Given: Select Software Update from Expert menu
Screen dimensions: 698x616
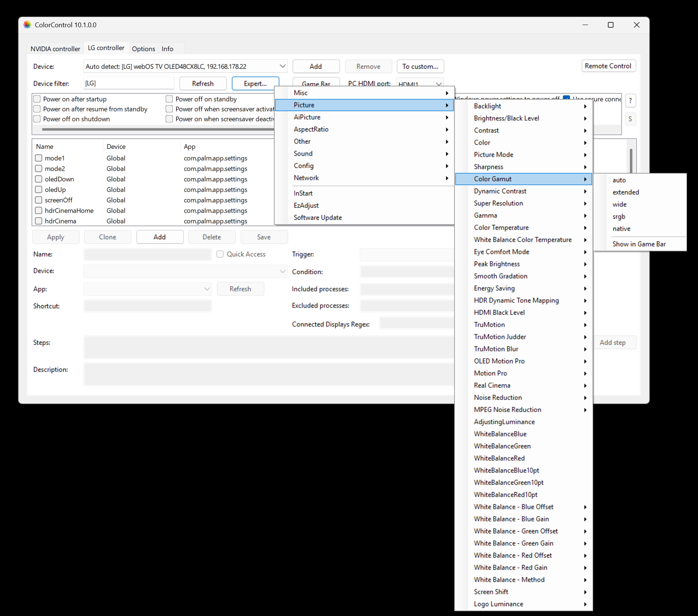Looking at the screenshot, I should tap(364, 217).
